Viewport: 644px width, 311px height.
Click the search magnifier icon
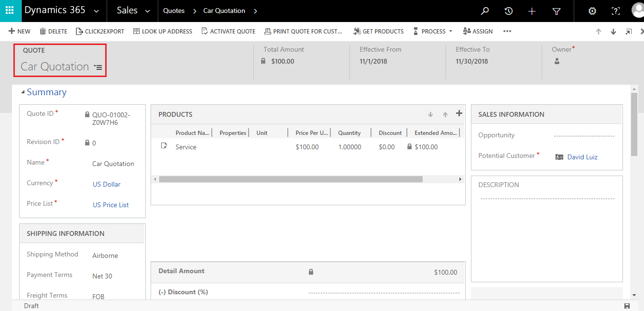(x=485, y=11)
